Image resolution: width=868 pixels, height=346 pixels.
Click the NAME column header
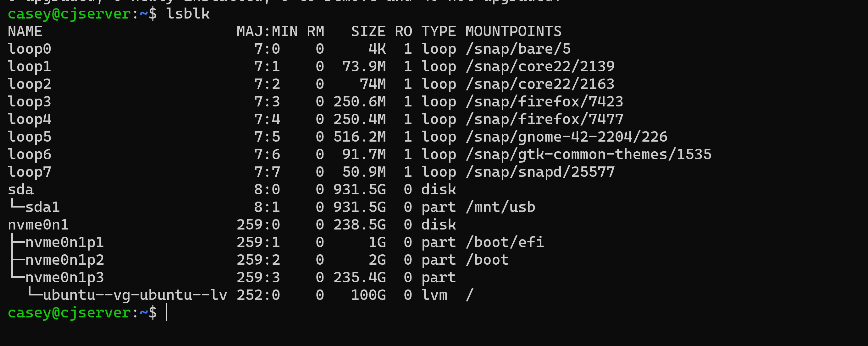25,31
